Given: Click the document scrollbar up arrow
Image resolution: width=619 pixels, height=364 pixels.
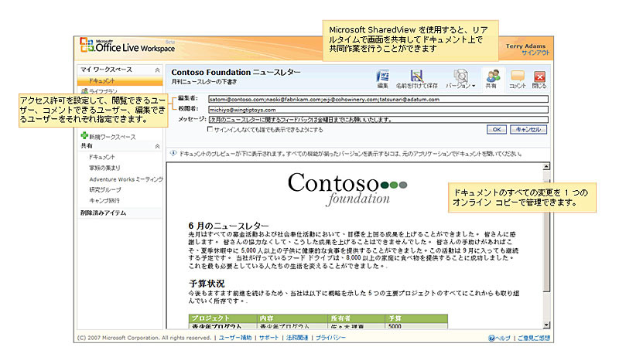Looking at the screenshot, I should click(x=546, y=166).
